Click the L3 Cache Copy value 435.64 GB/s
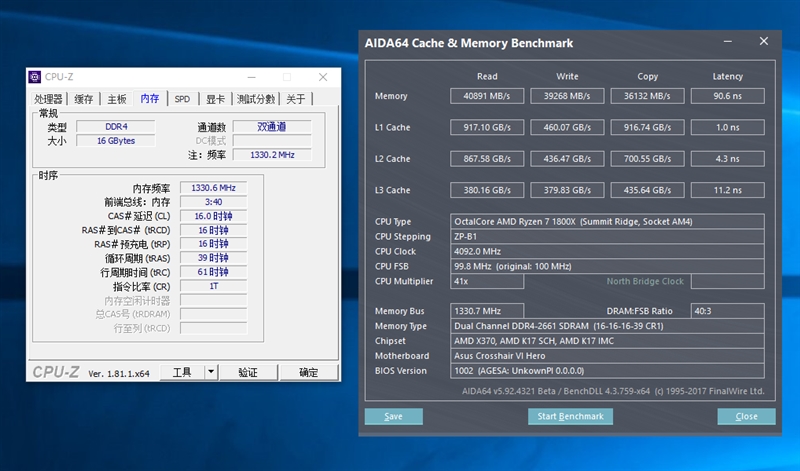This screenshot has width=800, height=471. (x=647, y=190)
